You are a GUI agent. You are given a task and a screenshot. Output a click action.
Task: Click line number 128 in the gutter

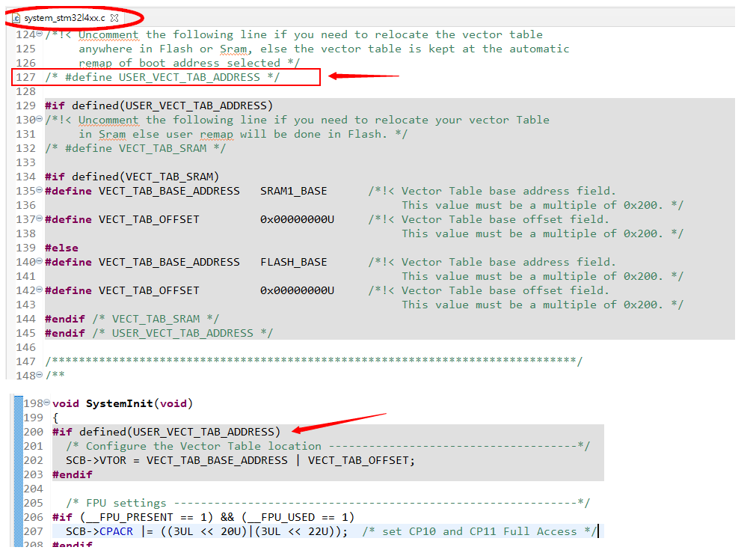point(25,91)
